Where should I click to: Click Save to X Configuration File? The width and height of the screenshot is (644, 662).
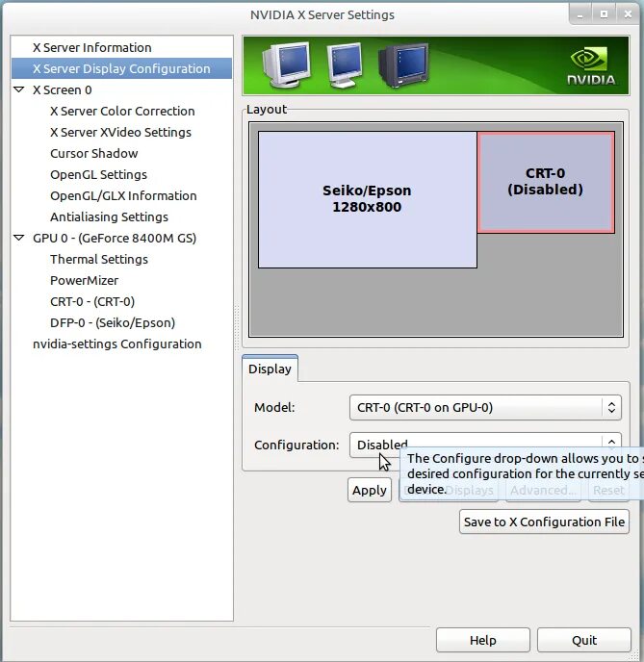point(544,522)
